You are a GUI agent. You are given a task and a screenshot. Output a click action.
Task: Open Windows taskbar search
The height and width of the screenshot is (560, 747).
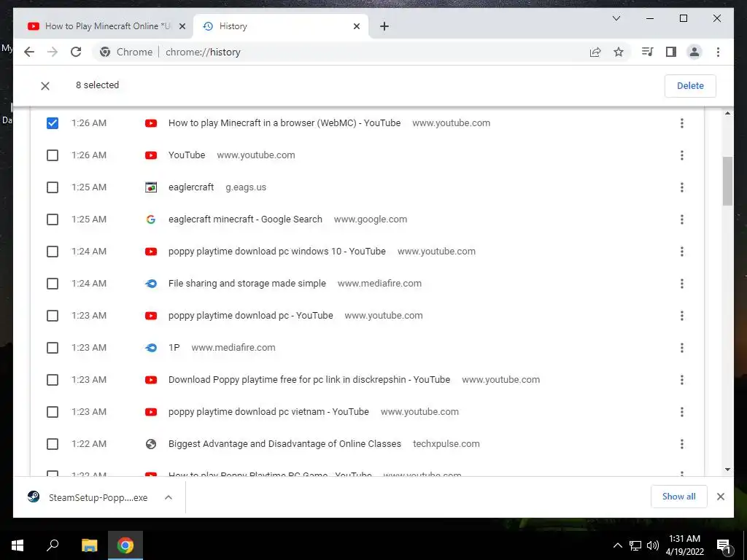click(x=53, y=545)
